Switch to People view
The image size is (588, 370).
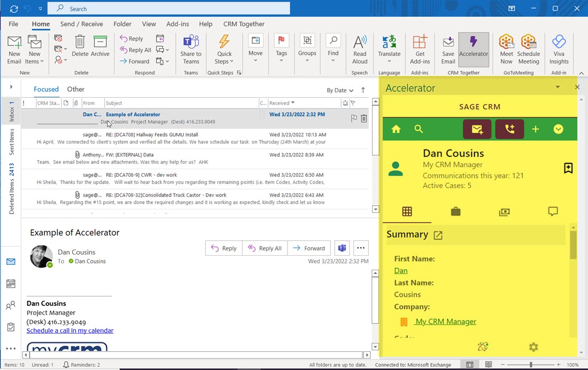point(11,305)
